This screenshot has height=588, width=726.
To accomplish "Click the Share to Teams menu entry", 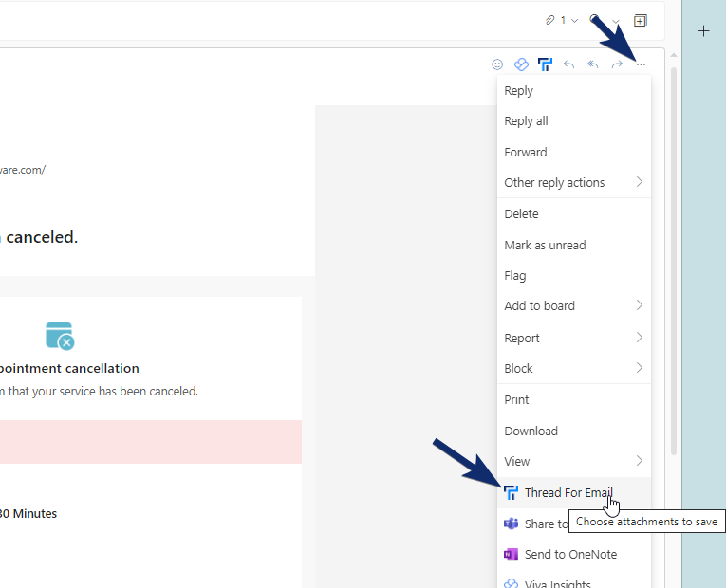I will pyautogui.click(x=535, y=524).
